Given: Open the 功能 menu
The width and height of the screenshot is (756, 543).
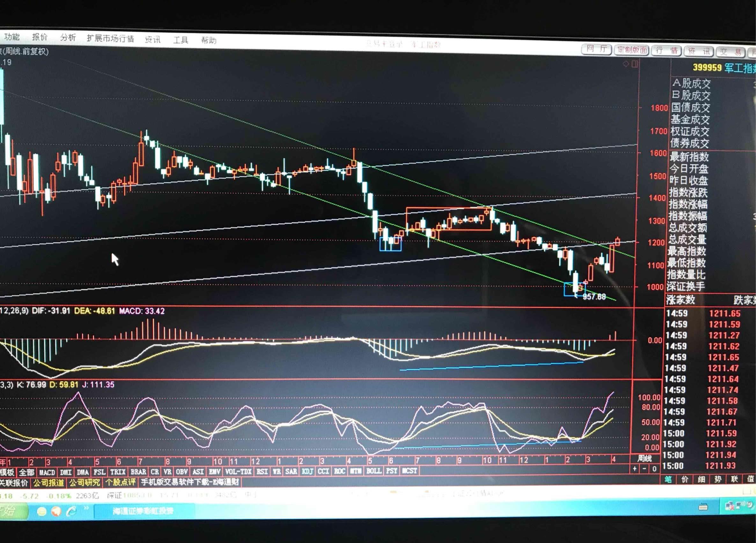Looking at the screenshot, I should 12,36.
